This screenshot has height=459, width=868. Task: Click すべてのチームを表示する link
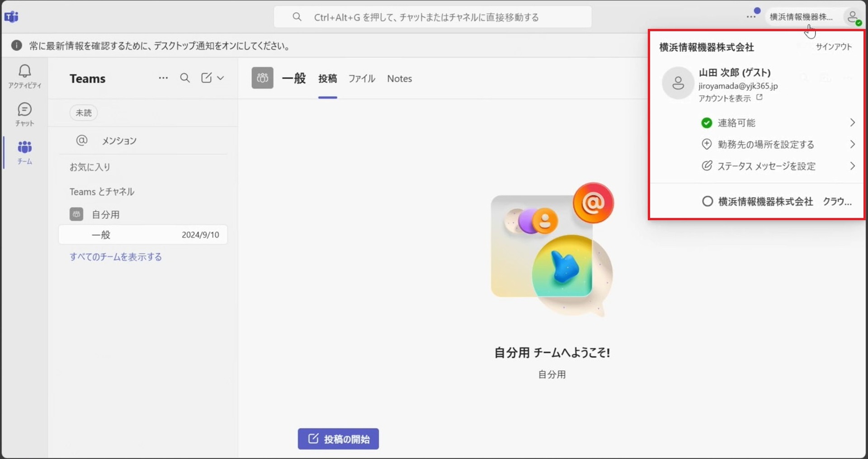(116, 257)
